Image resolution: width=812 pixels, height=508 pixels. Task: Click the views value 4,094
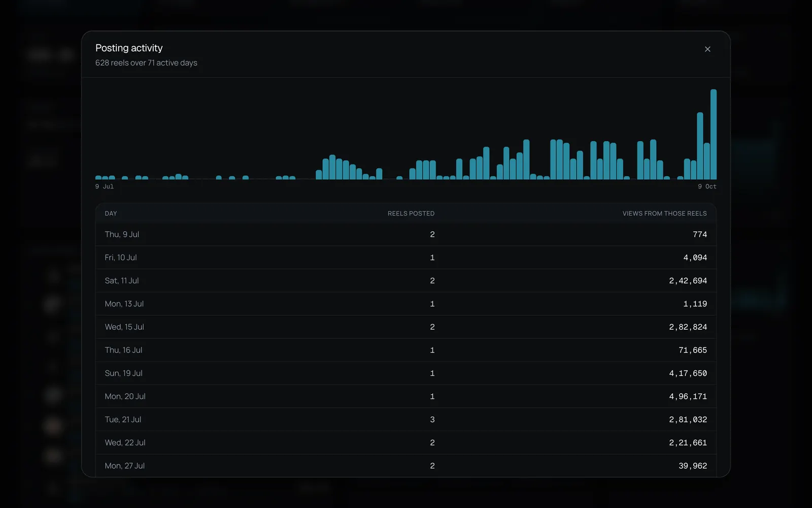click(695, 258)
